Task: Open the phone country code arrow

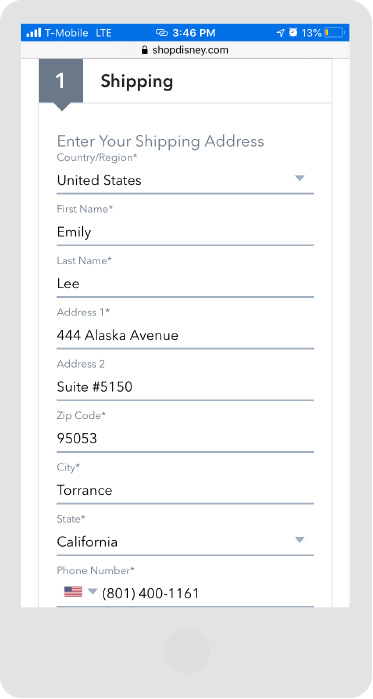Action: tap(92, 592)
